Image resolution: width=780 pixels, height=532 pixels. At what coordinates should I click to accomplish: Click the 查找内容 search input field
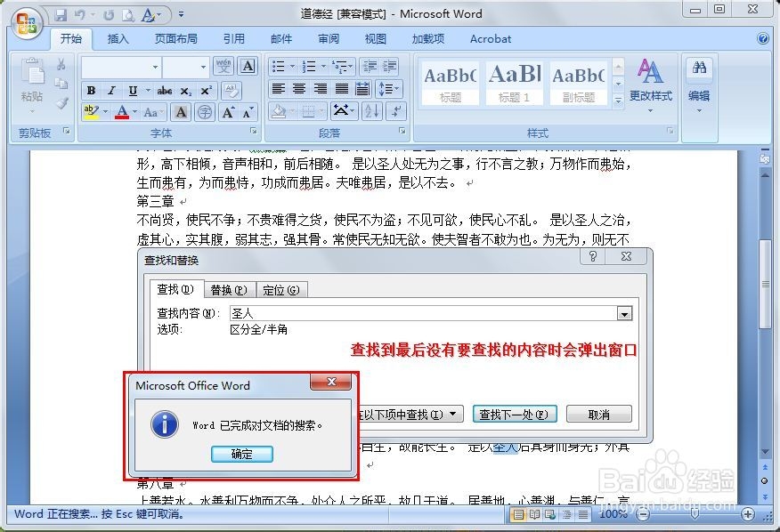click(x=431, y=313)
